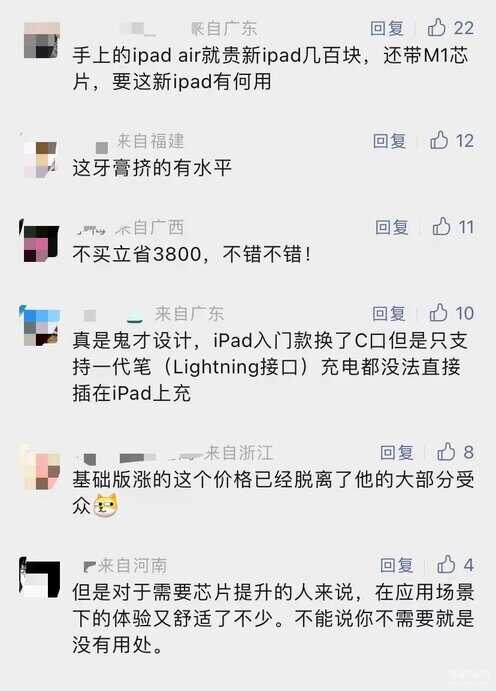
Task: Like the comment with 22 likes
Action: coord(451,28)
